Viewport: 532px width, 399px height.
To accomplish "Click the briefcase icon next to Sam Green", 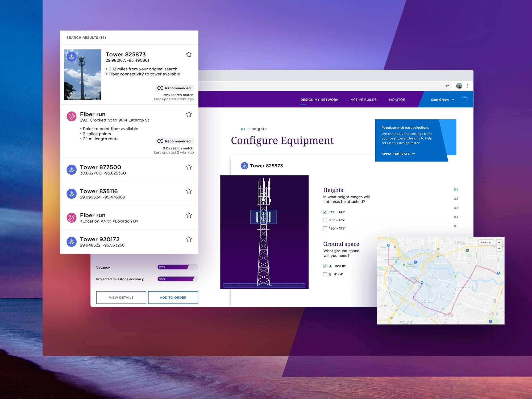I will tap(464, 99).
